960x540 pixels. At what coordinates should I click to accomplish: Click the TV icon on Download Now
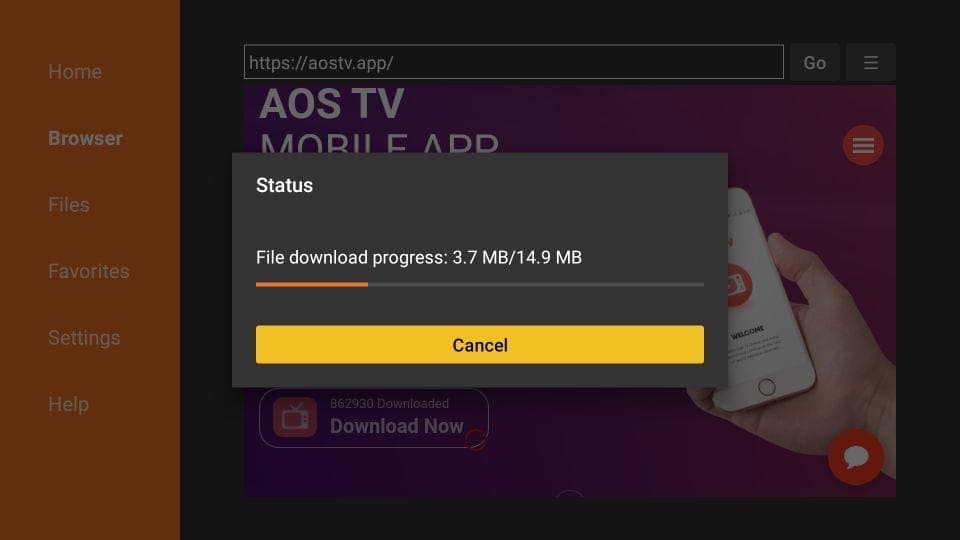click(295, 417)
